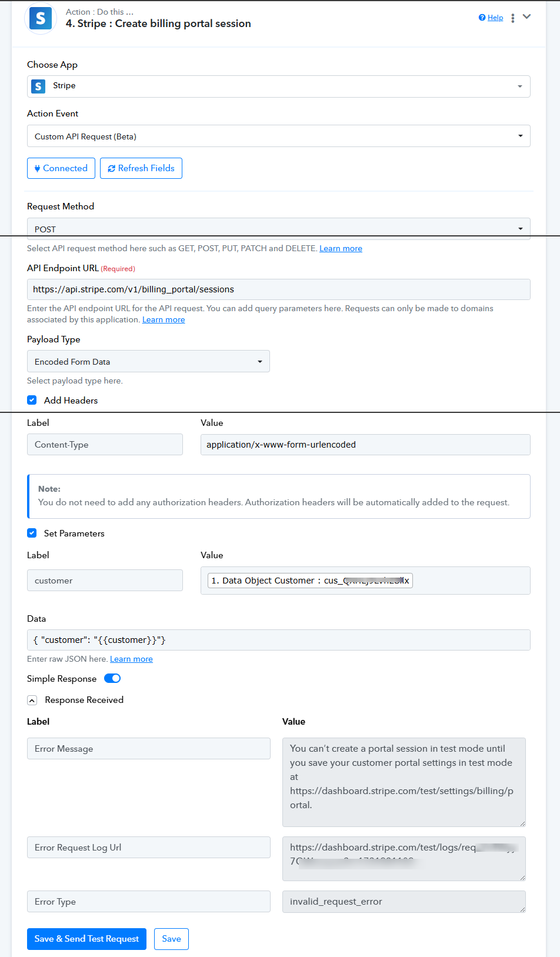Viewport: 560px width, 957px height.
Task: Toggle the Simple Response switch
Action: tap(112, 678)
